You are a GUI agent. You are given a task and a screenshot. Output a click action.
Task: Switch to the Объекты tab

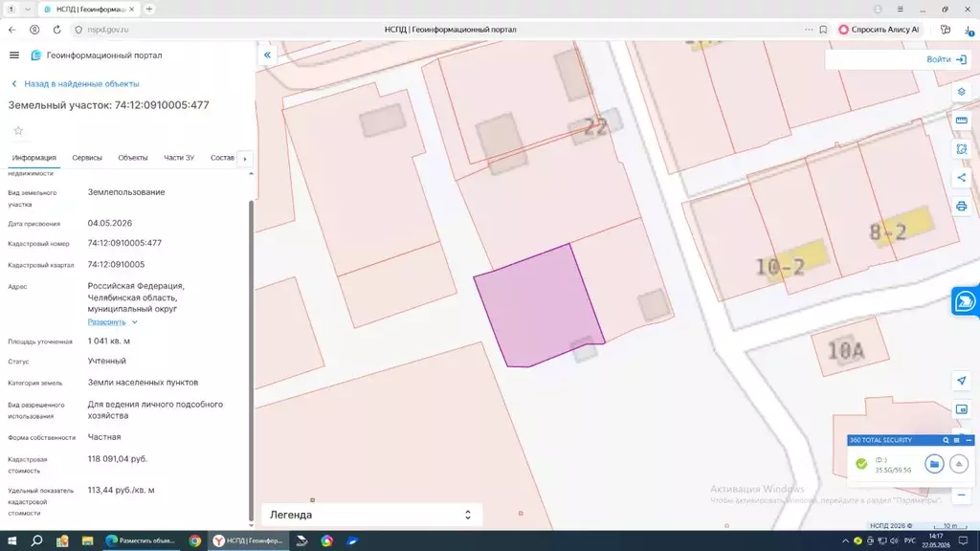pyautogui.click(x=132, y=158)
